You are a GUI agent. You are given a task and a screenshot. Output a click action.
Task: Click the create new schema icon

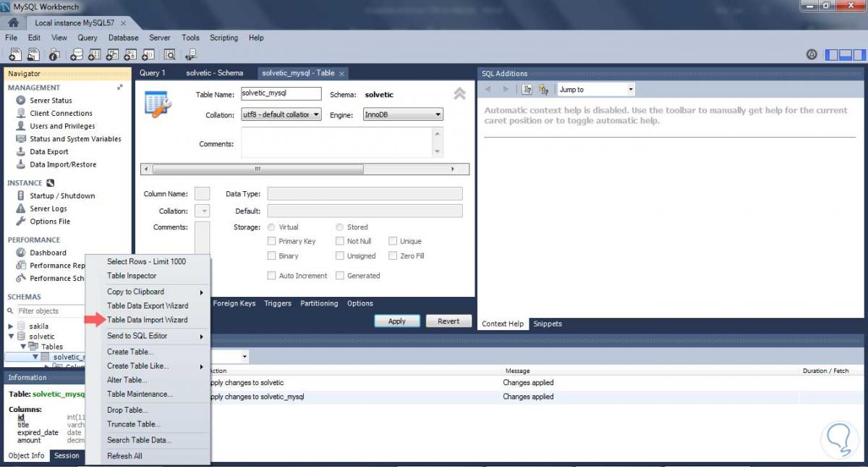(77, 54)
